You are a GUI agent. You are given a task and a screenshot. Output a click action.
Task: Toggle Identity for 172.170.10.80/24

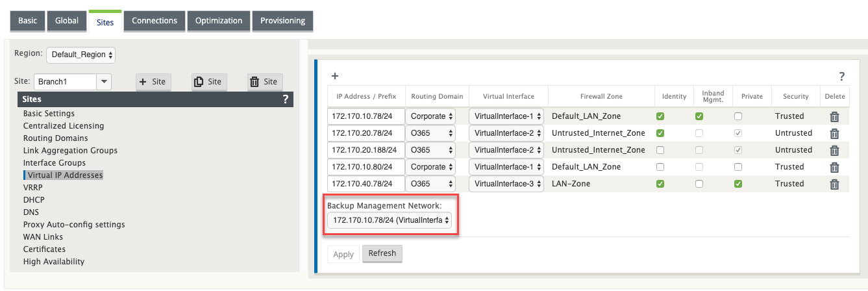coord(660,167)
